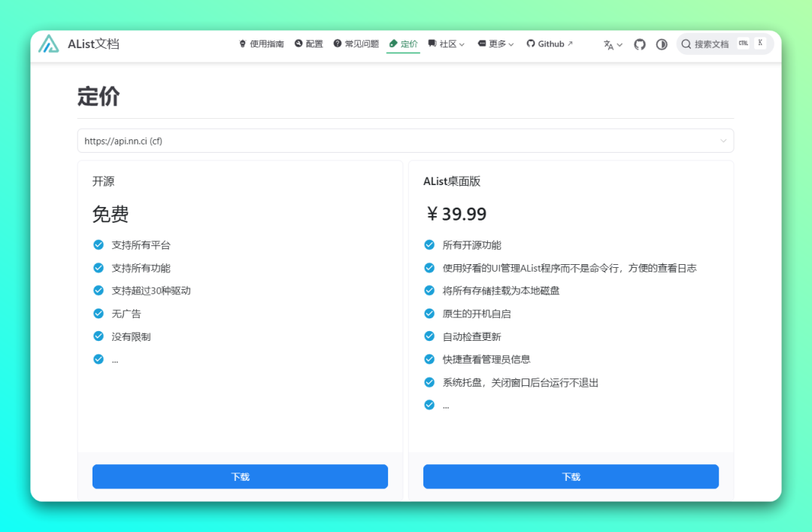Viewport: 812px width, 532px height.
Task: Click the check icon beside 无广告
Action: [x=98, y=313]
